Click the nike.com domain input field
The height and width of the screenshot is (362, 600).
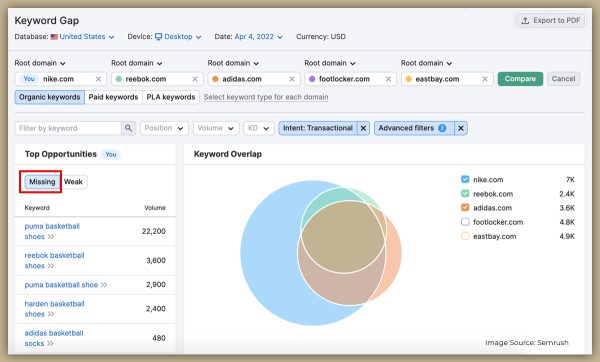click(x=61, y=79)
